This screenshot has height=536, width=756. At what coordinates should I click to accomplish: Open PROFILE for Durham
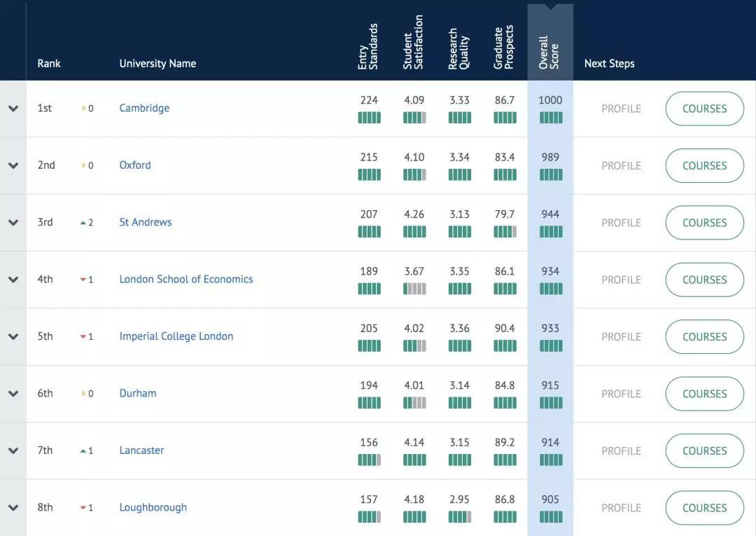(x=621, y=394)
